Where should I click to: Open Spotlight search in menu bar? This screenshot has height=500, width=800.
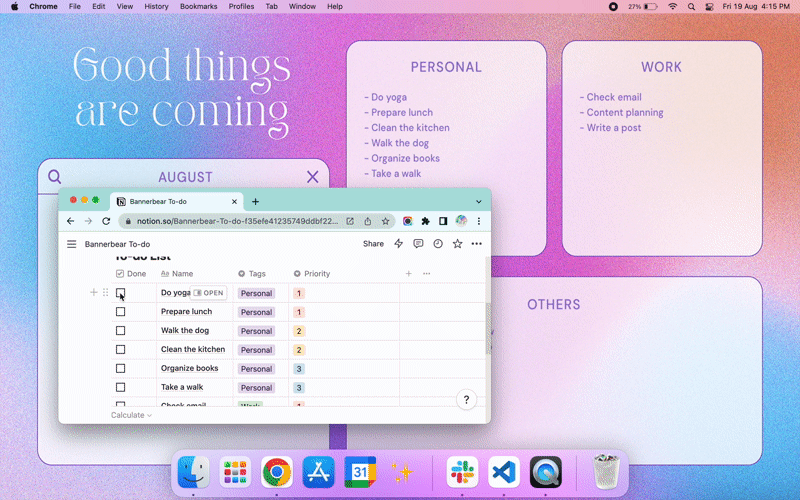[691, 7]
